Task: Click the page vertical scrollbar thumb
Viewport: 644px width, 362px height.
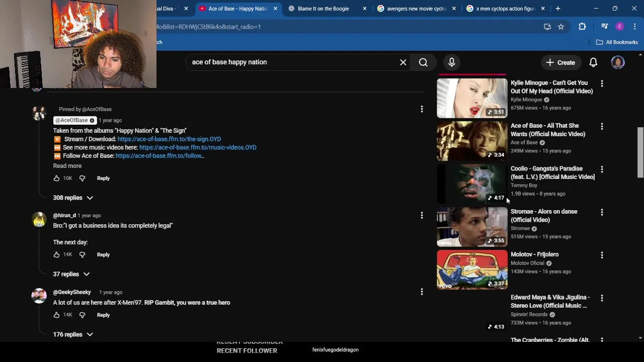Action: 640,152
